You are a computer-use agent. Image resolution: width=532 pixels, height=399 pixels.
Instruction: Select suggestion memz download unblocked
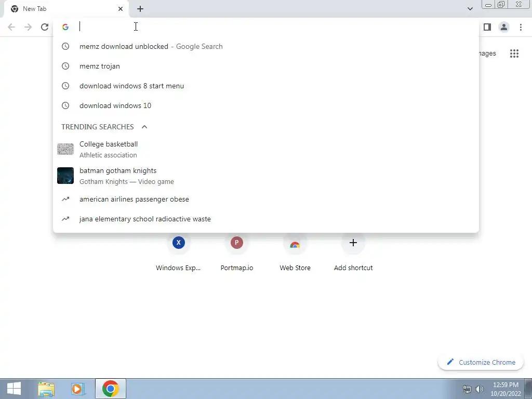click(266, 46)
